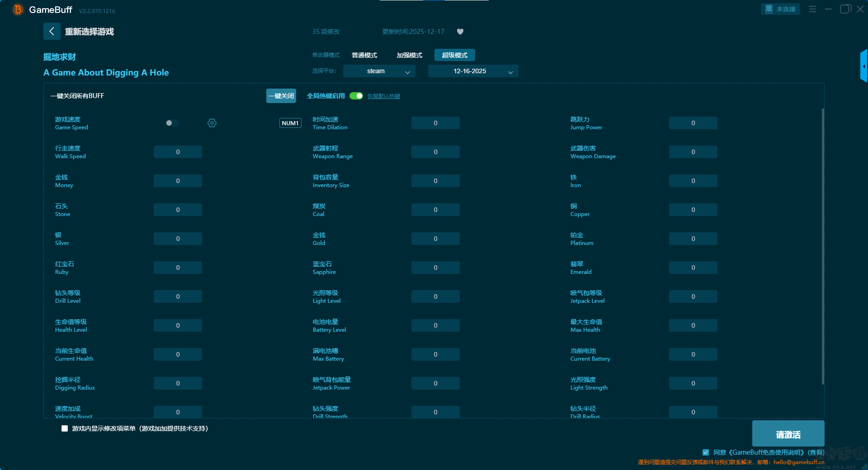Disable the global hotkey toggle
868x470 pixels.
click(356, 96)
